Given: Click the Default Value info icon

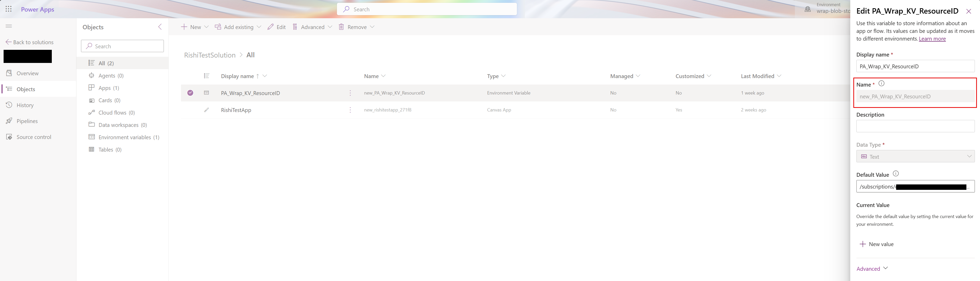Looking at the screenshot, I should [896, 174].
